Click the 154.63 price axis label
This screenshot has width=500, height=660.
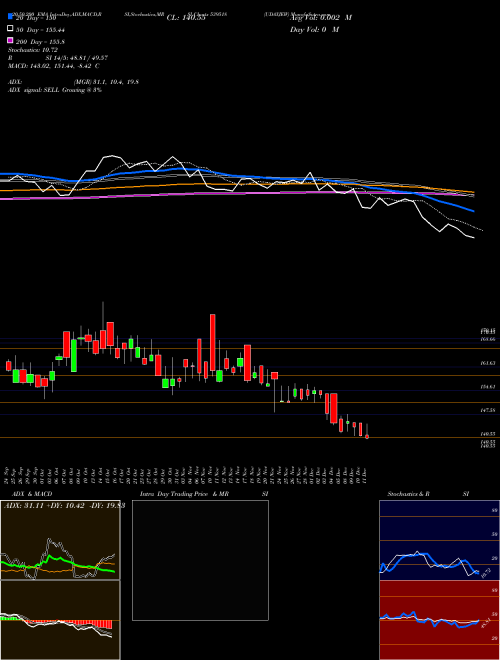pyautogui.click(x=487, y=386)
